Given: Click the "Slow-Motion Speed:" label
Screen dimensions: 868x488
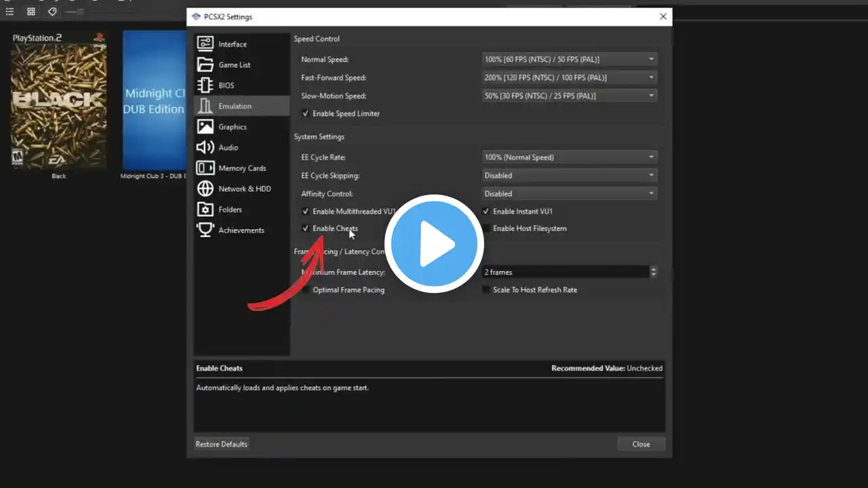Looking at the screenshot, I should tap(334, 96).
